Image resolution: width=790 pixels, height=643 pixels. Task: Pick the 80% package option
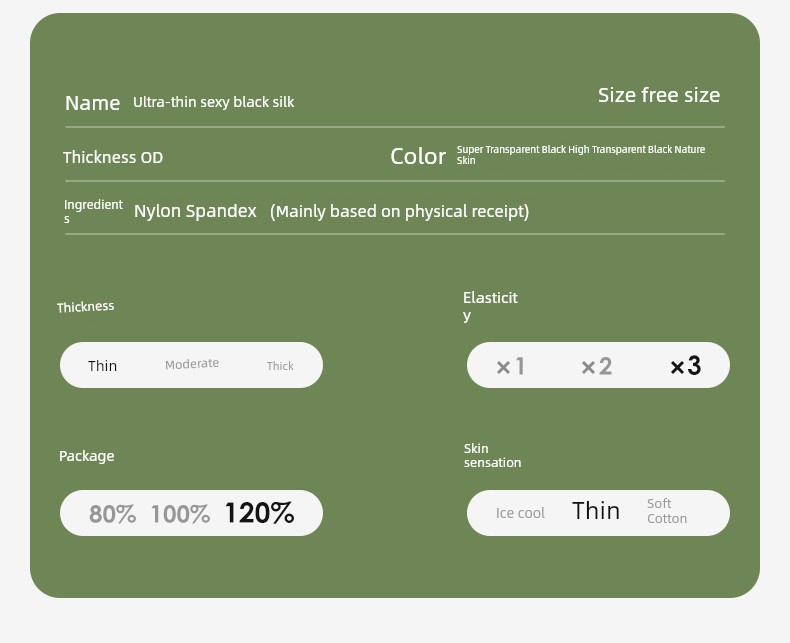click(x=112, y=514)
